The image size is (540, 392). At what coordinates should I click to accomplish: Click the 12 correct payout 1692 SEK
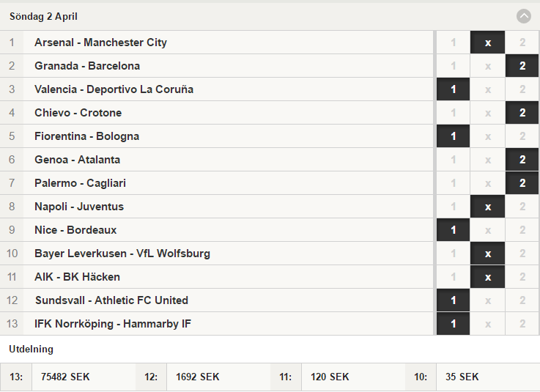tap(198, 377)
